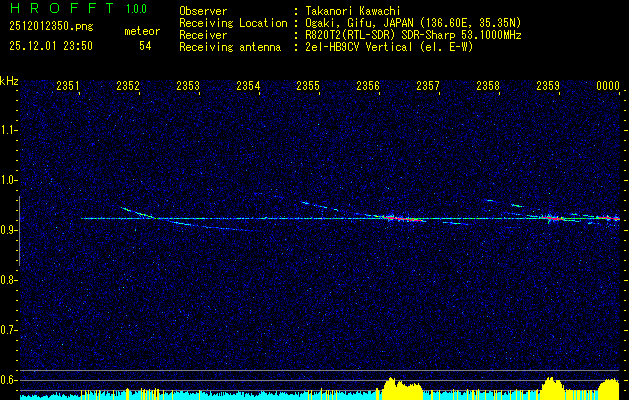629x400 pixels.
Task: Click the 0.9 kHz axis label
Action: [x=8, y=230]
